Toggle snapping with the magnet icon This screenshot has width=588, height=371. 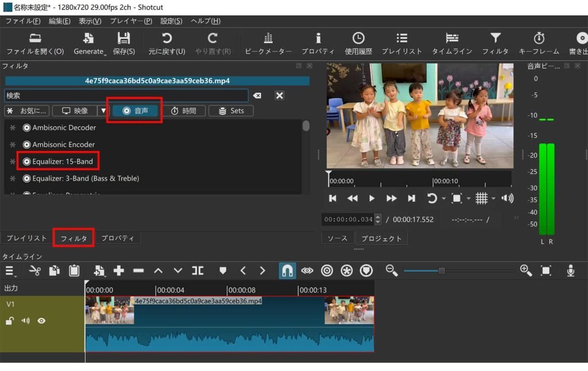287,270
